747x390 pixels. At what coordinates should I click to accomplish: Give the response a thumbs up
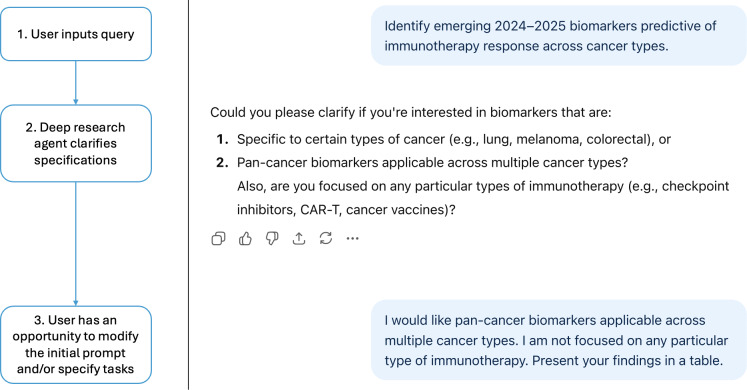[245, 238]
